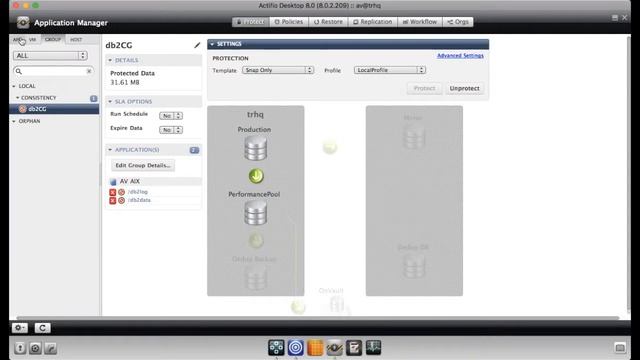Viewport: 640px width, 360px height.
Task: Collapse the DETAILS section
Action: (110, 60)
